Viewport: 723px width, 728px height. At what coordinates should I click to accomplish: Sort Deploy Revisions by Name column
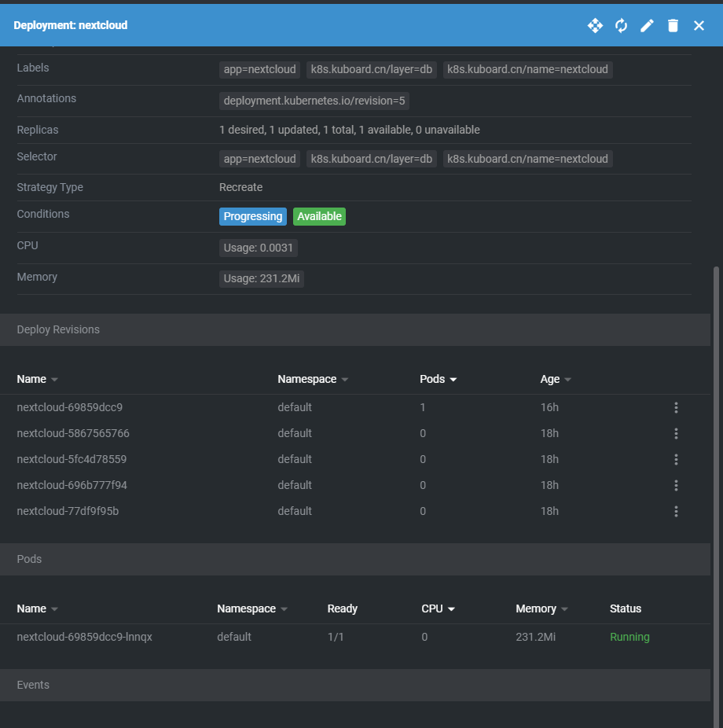(x=37, y=379)
